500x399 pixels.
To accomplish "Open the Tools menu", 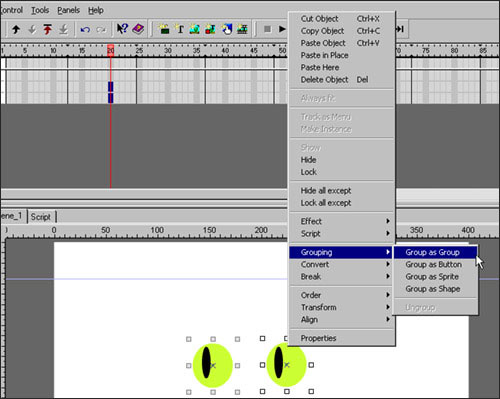I will pos(40,10).
